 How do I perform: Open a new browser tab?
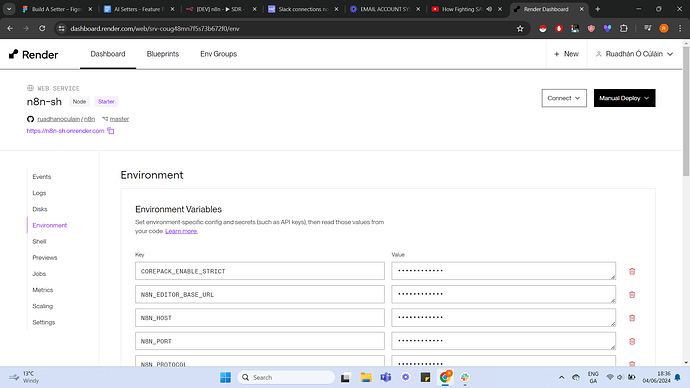coord(598,9)
